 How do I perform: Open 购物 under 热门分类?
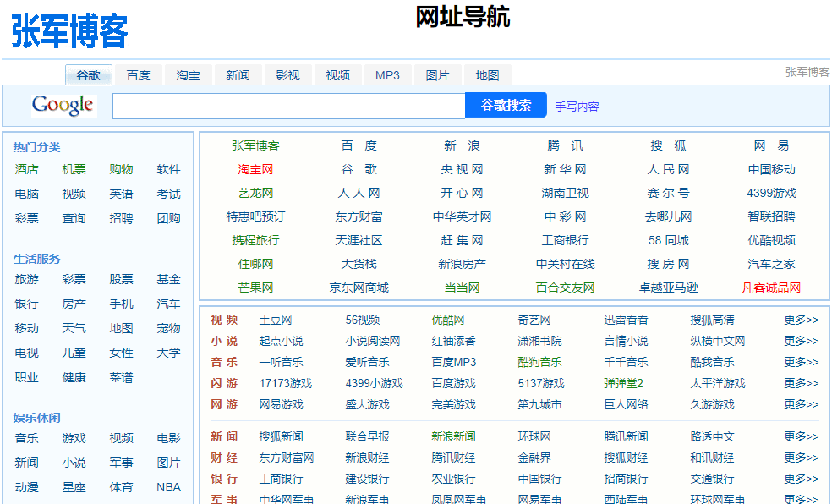click(121, 169)
